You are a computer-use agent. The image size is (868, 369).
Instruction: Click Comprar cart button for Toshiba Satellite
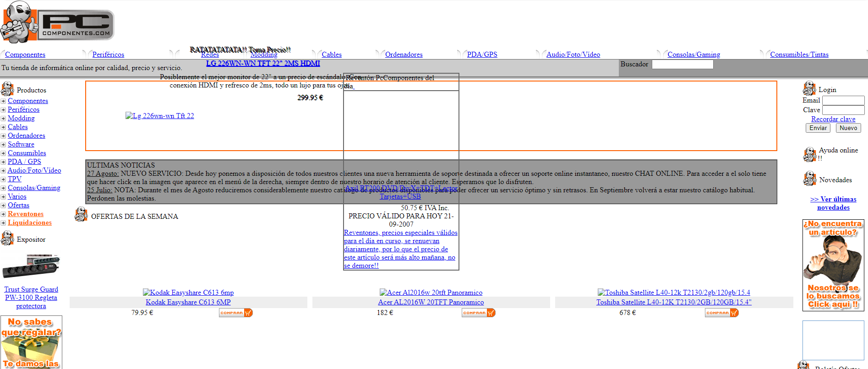click(721, 313)
